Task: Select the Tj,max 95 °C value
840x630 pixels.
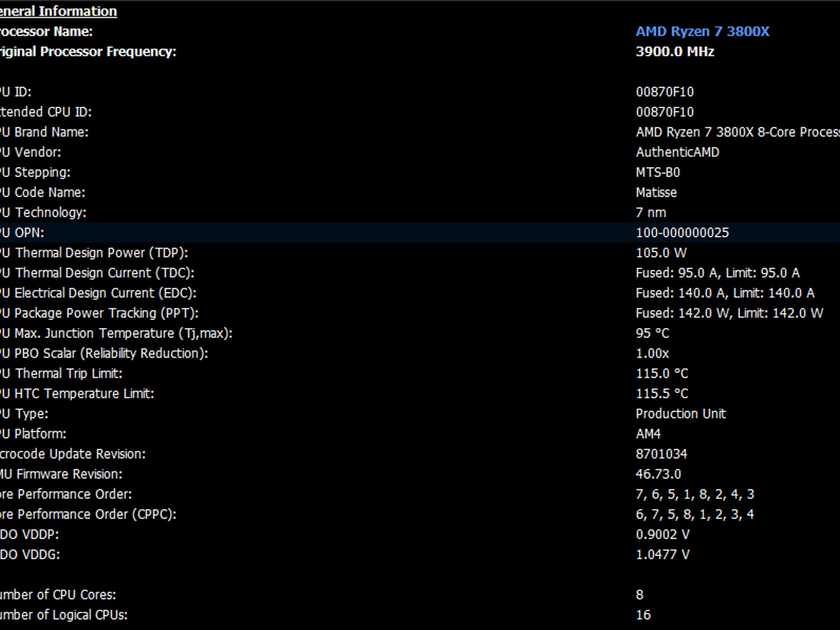Action: 652,333
